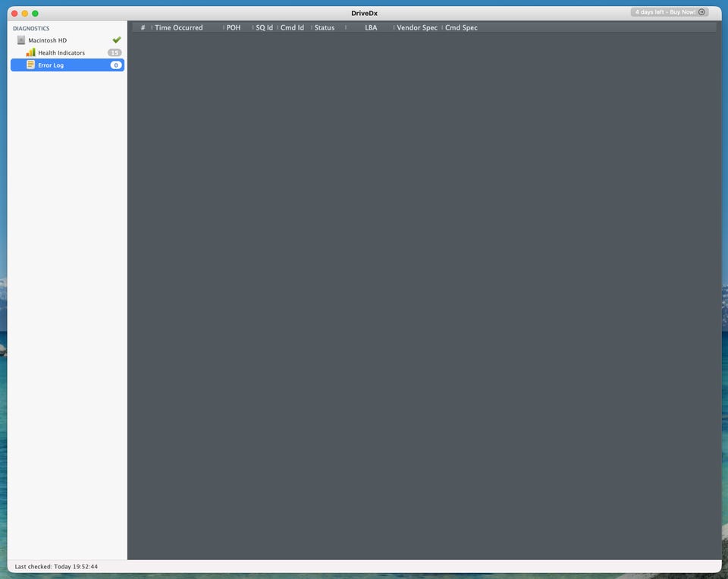Click the LBA column header
The image size is (728, 579).
tap(371, 28)
